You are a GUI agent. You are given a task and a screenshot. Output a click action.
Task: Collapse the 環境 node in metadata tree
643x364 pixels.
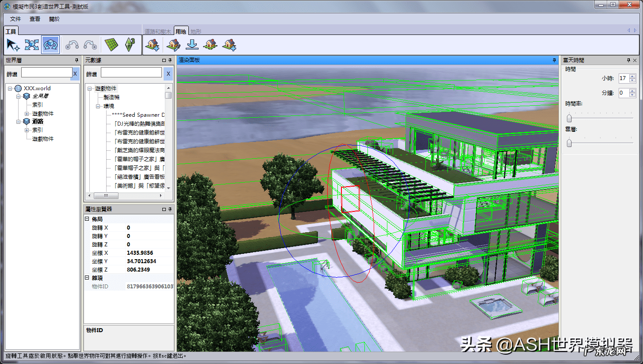point(99,107)
